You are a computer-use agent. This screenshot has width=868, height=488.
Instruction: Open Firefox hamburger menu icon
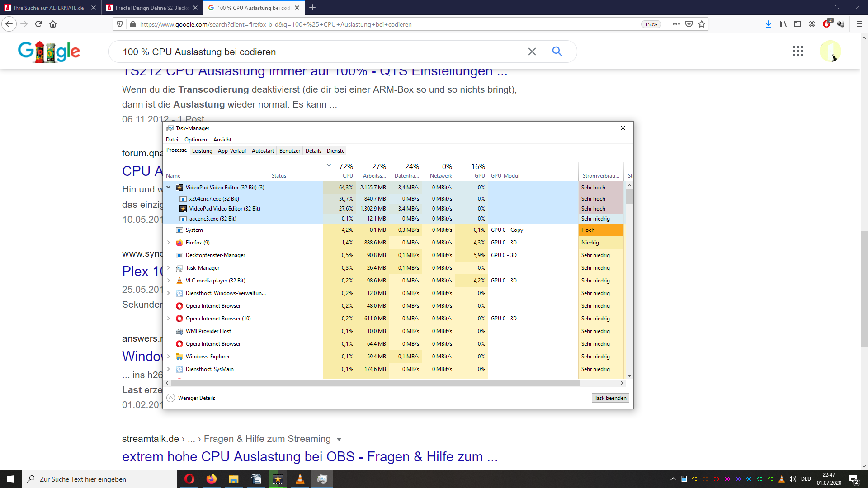pyautogui.click(x=859, y=24)
